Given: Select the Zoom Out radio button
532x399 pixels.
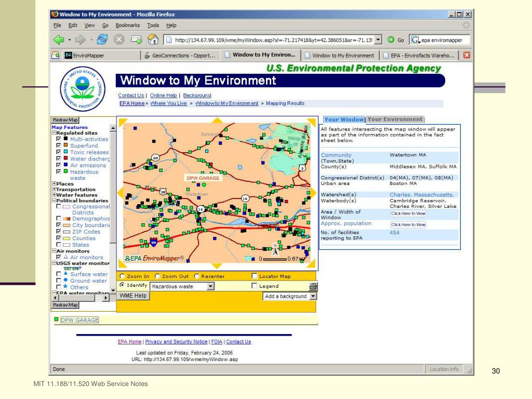Looking at the screenshot, I should pos(157,276).
